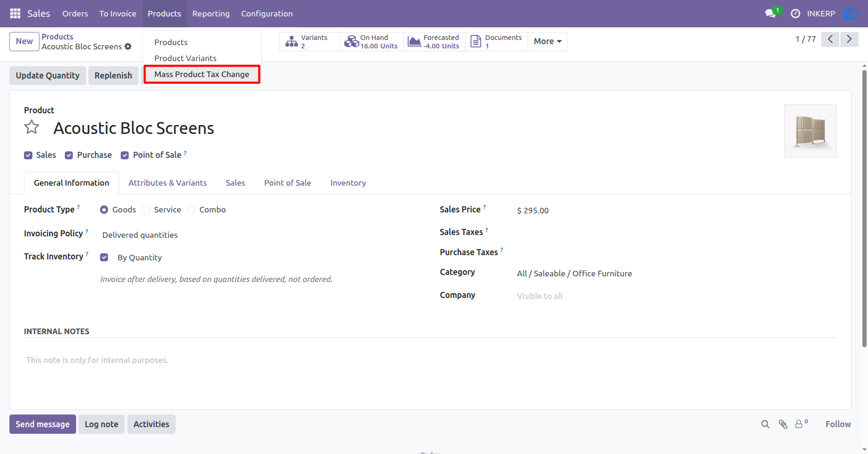This screenshot has height=454, width=868.
Task: Disable the Track Inventory checkbox
Action: (x=104, y=257)
